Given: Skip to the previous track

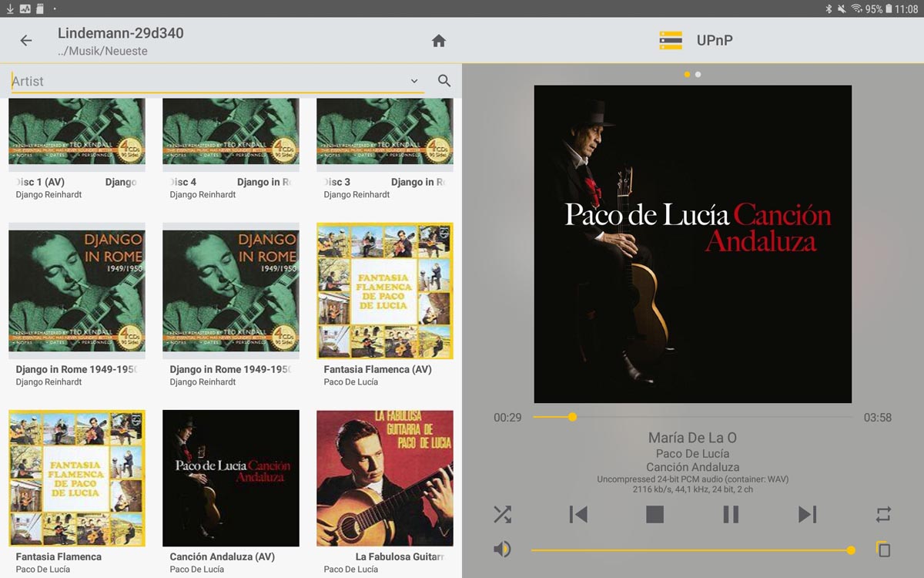Looking at the screenshot, I should tap(578, 514).
